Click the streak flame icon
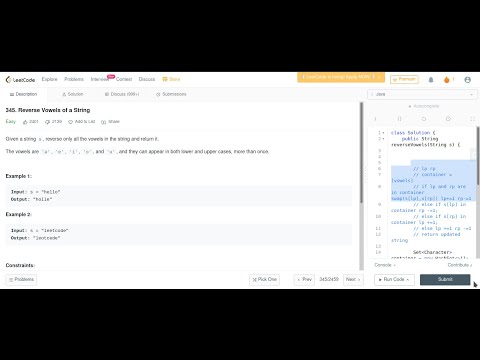480x360 pixels. tap(447, 80)
